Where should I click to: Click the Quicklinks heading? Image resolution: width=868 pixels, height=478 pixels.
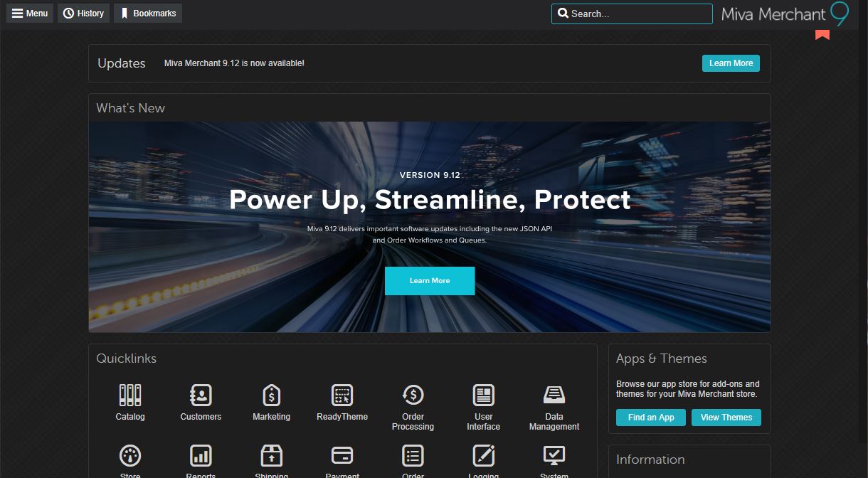tap(127, 358)
